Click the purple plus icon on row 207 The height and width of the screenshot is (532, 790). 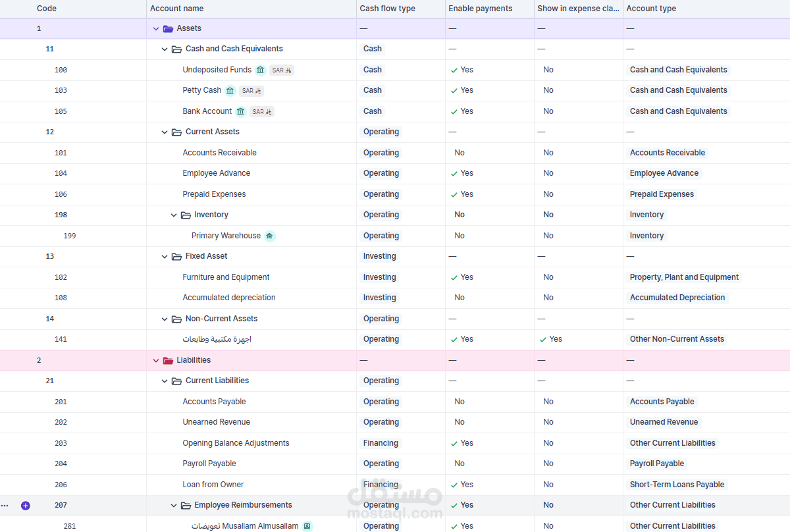26,506
